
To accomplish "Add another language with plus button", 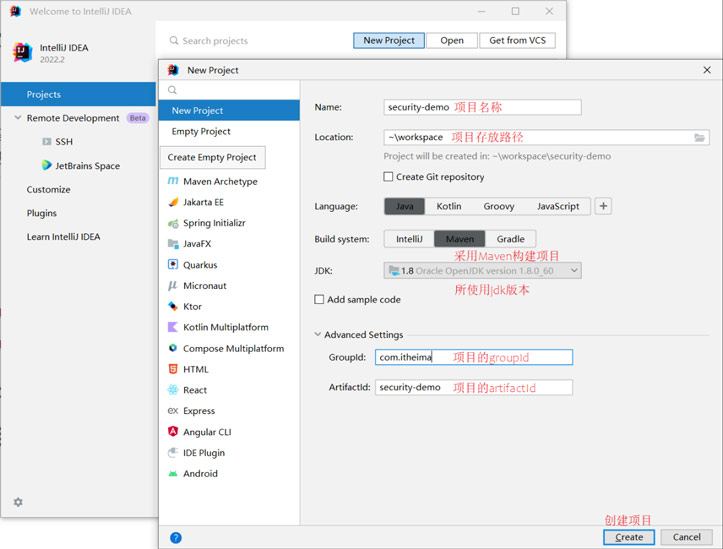I will pos(603,206).
